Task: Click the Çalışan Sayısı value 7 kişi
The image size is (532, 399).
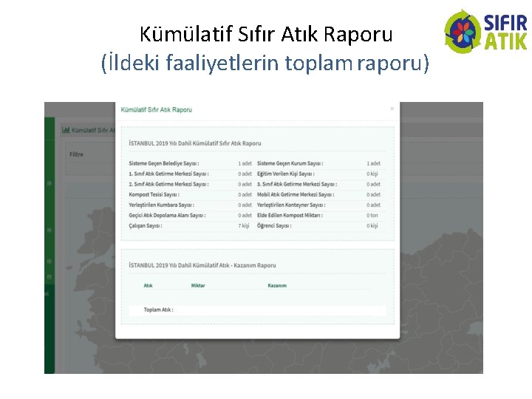Action: click(244, 225)
